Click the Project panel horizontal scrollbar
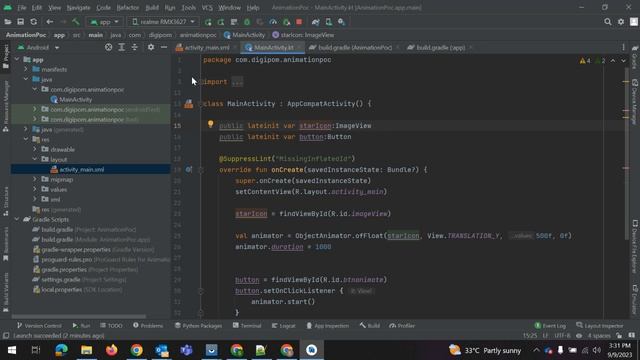 tap(78, 316)
